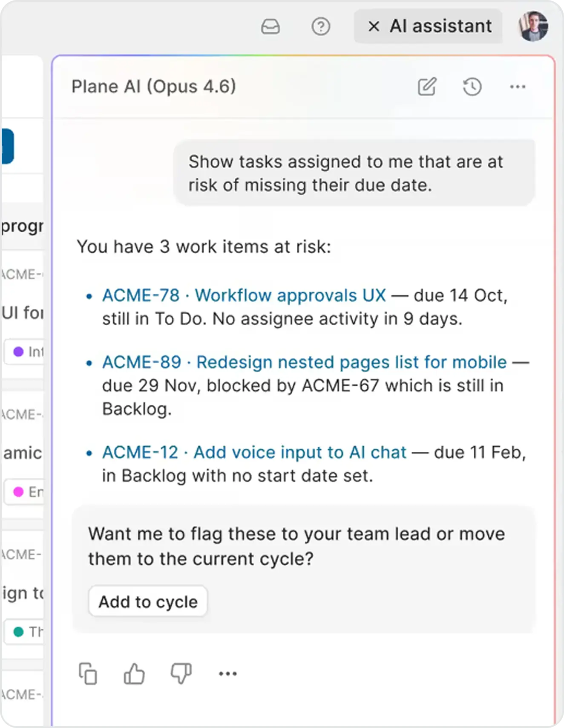Open chat history clock icon
564x728 pixels.
pos(472,87)
